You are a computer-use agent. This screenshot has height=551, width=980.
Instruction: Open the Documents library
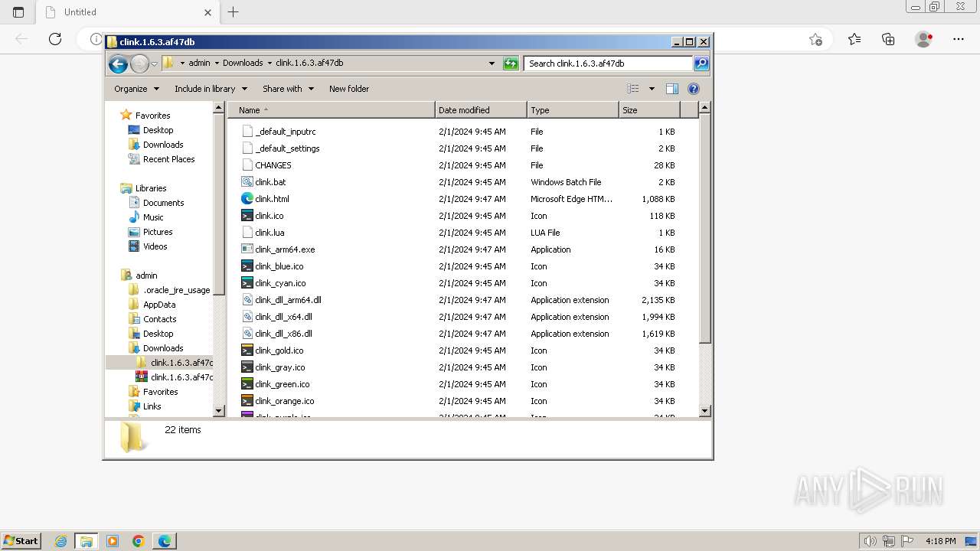(156, 203)
